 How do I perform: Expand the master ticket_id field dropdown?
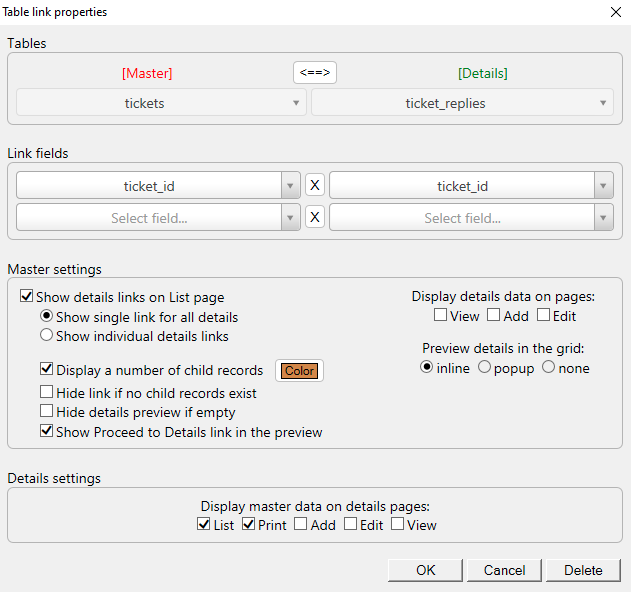click(290, 186)
